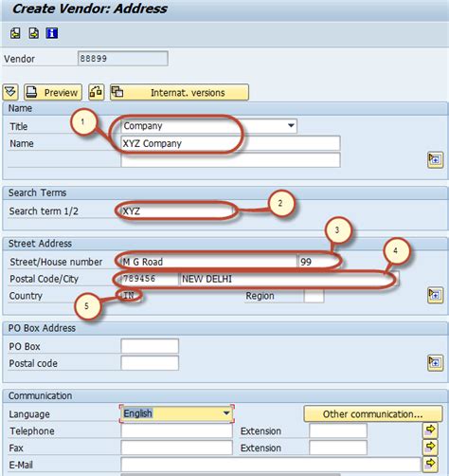Click the previous screen toolbar icon
449x476 pixels.
pos(15,33)
